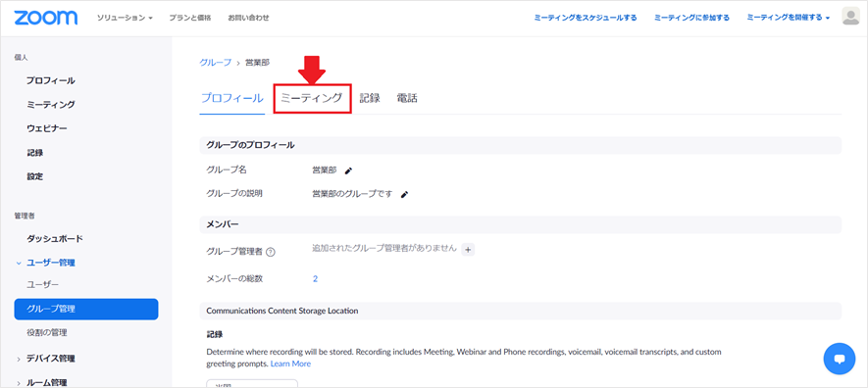This screenshot has width=868, height=388.
Task: Open ミーティングを開催する dropdown
Action: (789, 18)
